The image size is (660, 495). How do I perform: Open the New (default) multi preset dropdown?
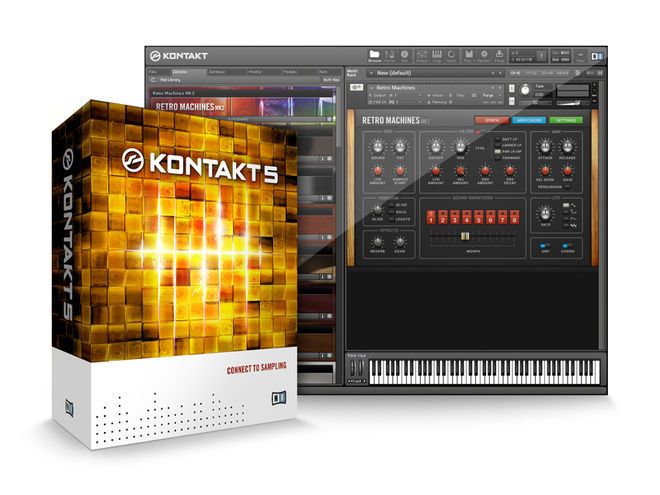click(436, 73)
